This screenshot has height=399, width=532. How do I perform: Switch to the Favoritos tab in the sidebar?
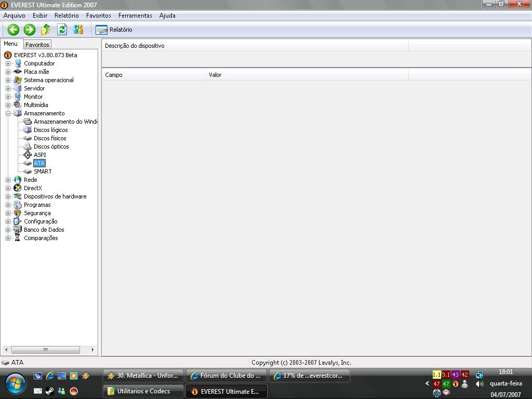37,45
